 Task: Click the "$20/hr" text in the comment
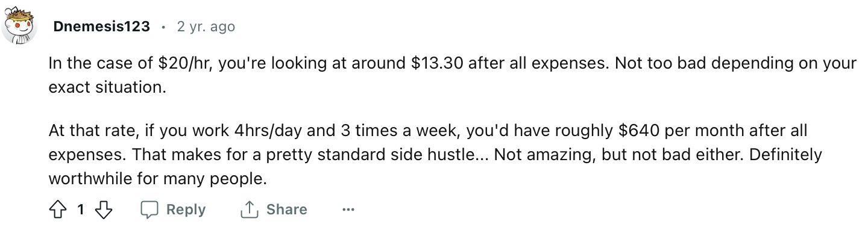(x=187, y=63)
